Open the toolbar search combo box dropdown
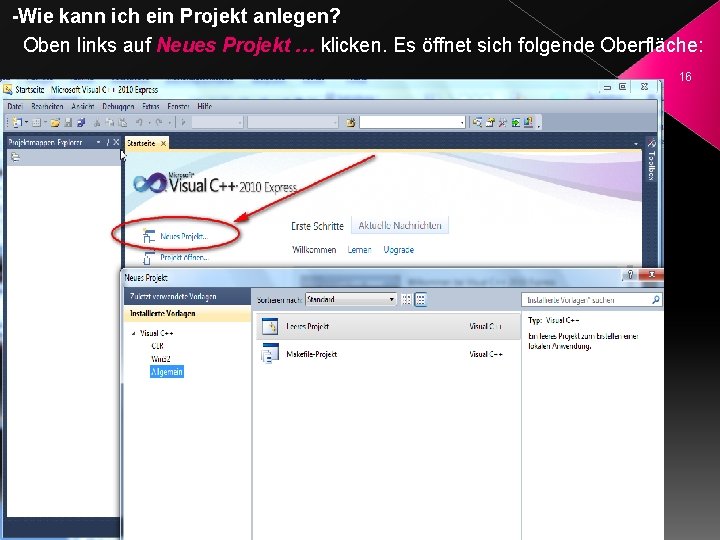 pos(462,123)
